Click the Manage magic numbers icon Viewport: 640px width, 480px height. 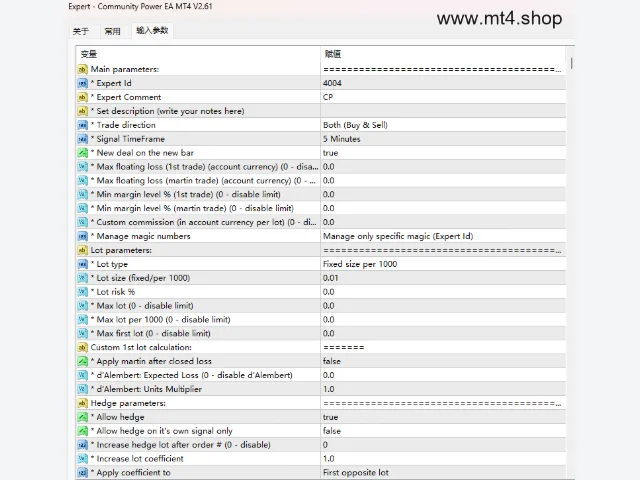click(82, 236)
